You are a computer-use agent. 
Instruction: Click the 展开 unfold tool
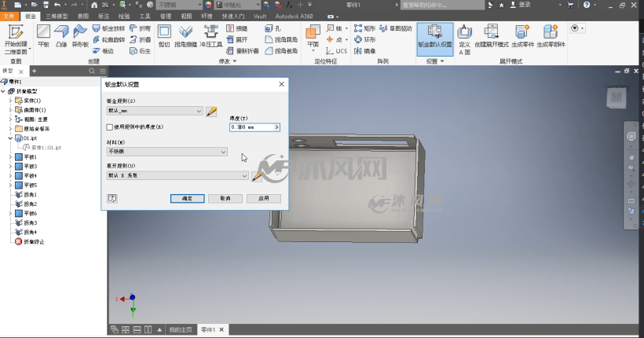[237, 39]
